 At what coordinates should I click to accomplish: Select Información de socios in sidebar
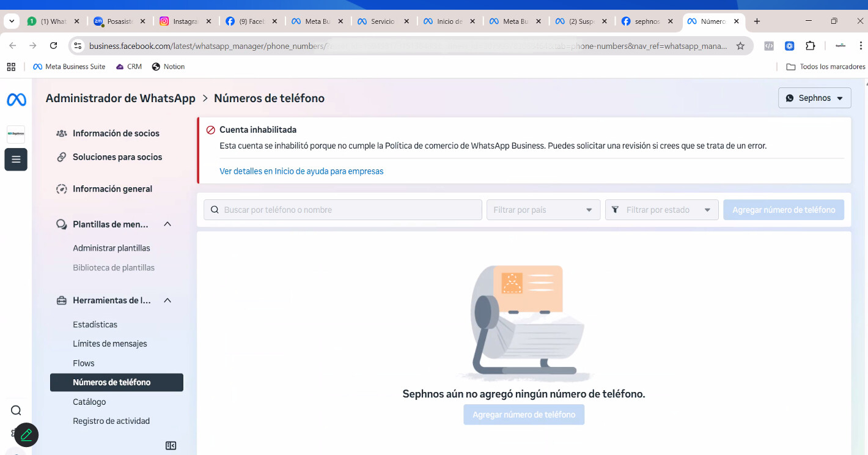[x=116, y=133]
